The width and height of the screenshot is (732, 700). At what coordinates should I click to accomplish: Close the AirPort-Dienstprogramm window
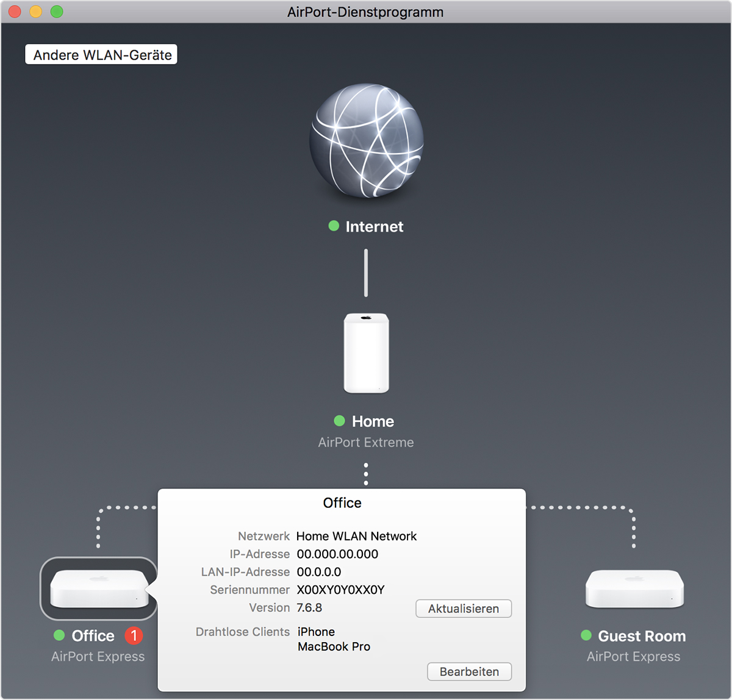click(15, 12)
